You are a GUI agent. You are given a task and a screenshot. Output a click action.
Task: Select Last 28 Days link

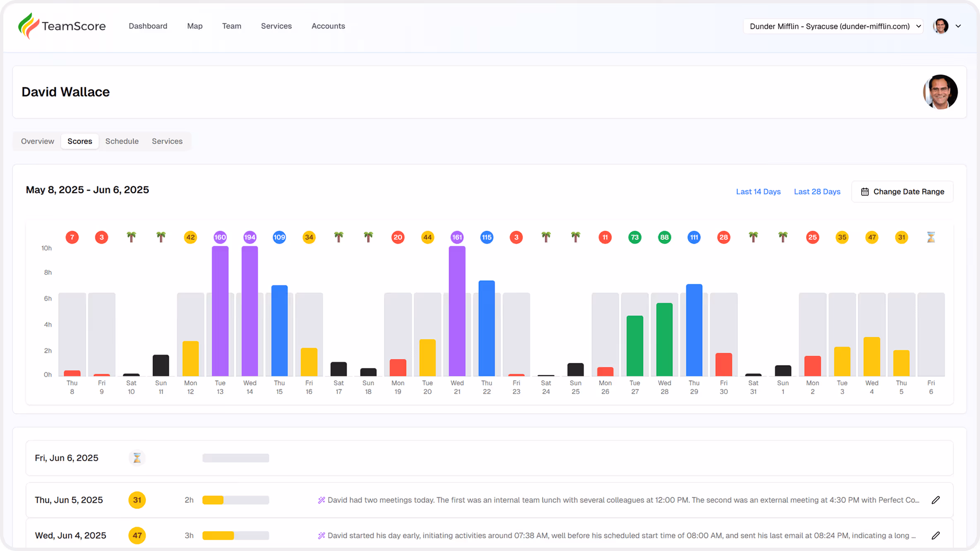[817, 192]
